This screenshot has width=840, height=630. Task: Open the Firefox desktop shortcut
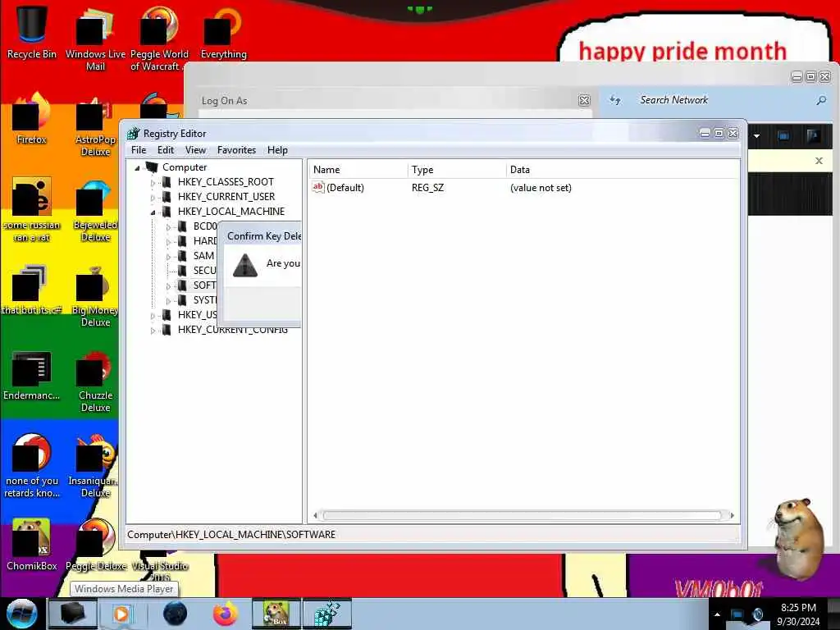tap(31, 119)
